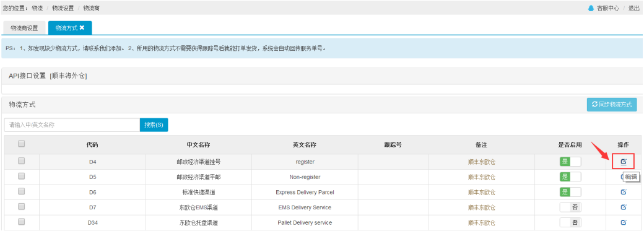Select the code cell D34
Screen dimensions: 644x236
(x=92, y=222)
